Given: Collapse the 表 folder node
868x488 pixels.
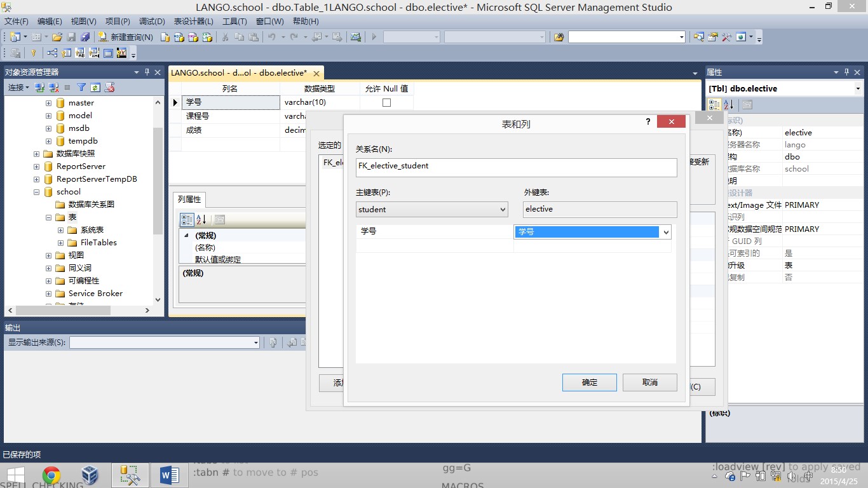Looking at the screenshot, I should (49, 217).
